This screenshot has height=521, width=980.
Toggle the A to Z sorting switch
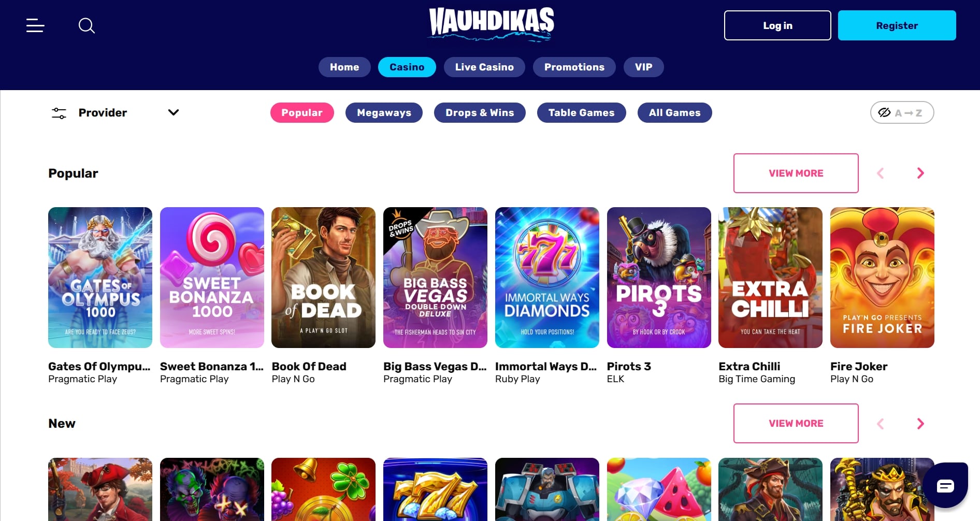902,112
